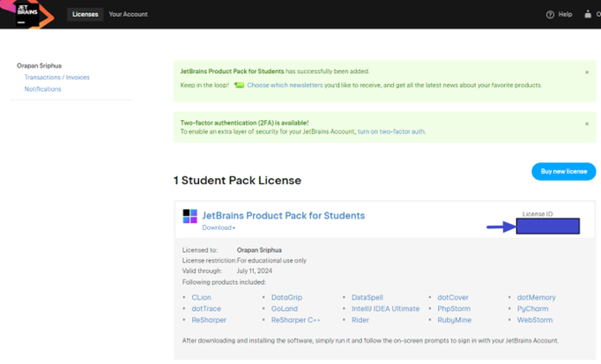Screen dimensions: 601x364
Task: Open the CLion product link
Action: tap(201, 298)
